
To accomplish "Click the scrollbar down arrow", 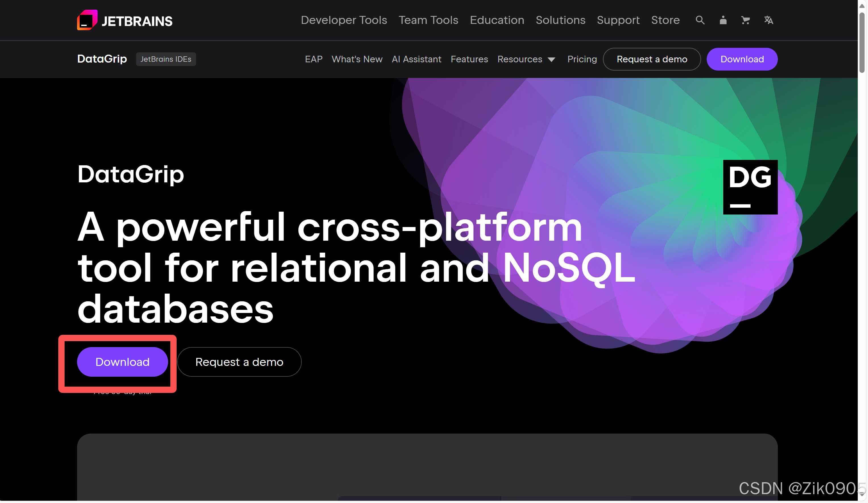I will click(862, 495).
